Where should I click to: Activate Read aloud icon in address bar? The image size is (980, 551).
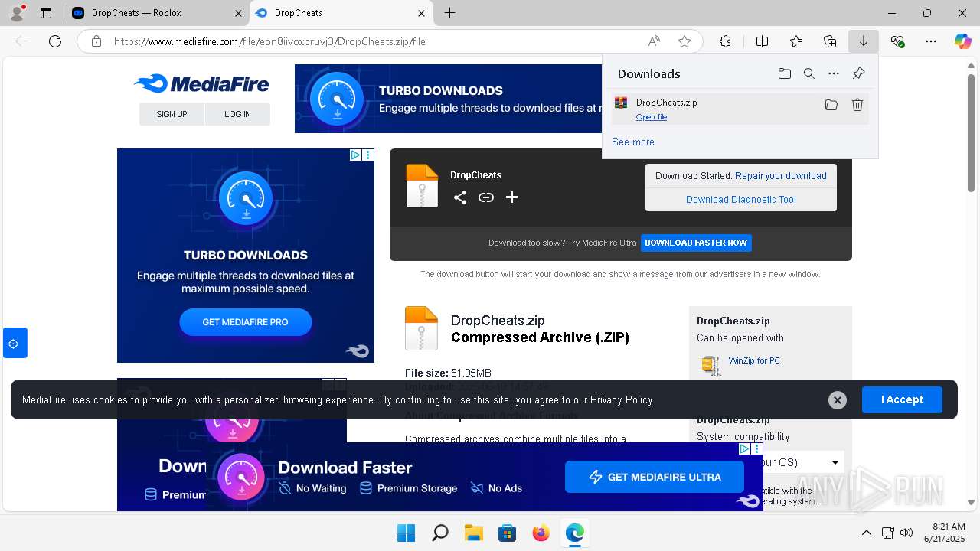tap(655, 41)
